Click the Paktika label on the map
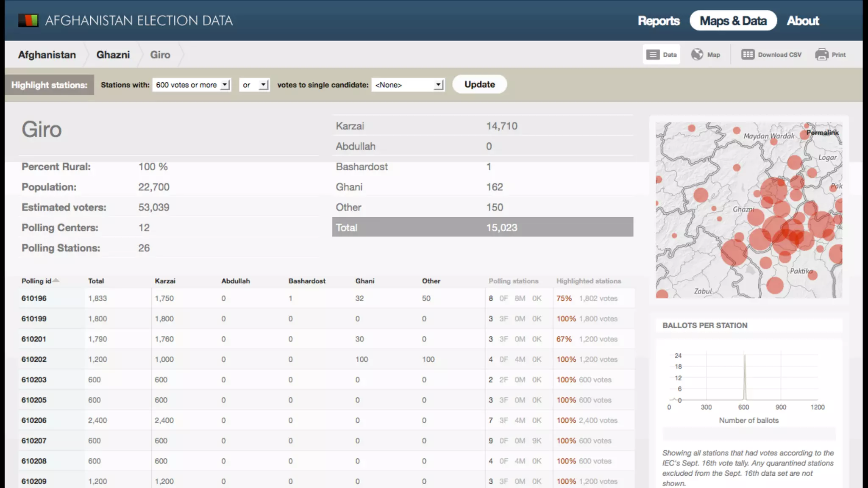Image resolution: width=868 pixels, height=488 pixels. [x=801, y=271]
